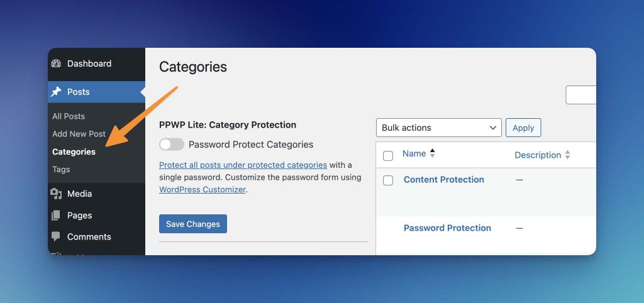Click the Apply button
The image size is (644, 303).
(523, 128)
